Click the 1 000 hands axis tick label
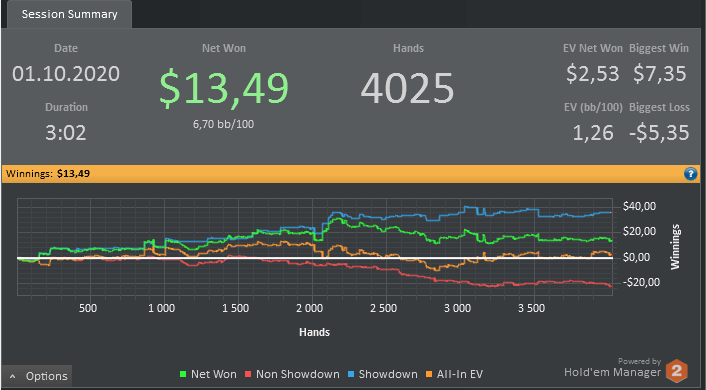 pyautogui.click(x=162, y=308)
